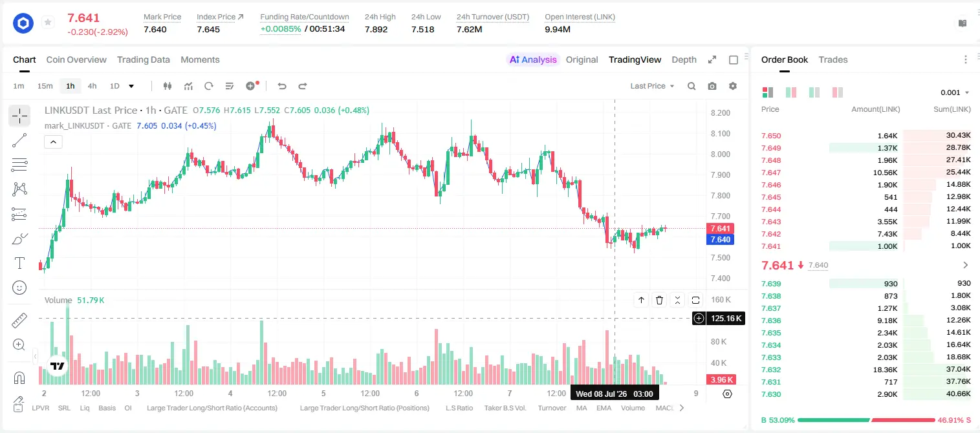This screenshot has height=433, width=980.
Task: Open the Coin Overview tab
Action: click(76, 59)
